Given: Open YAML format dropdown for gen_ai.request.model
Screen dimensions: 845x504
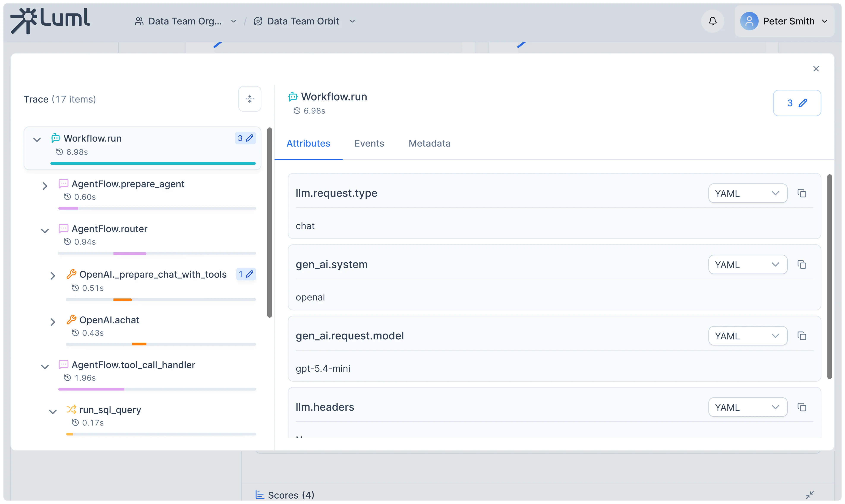Looking at the screenshot, I should 747,336.
